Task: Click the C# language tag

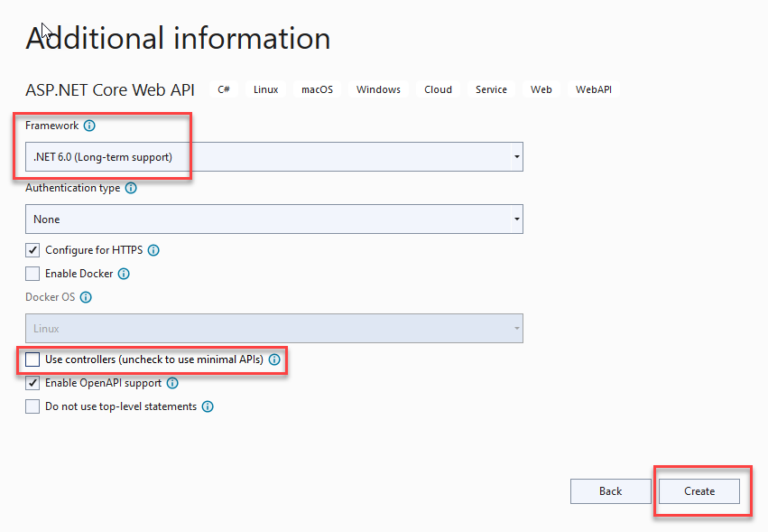Action: click(x=223, y=90)
